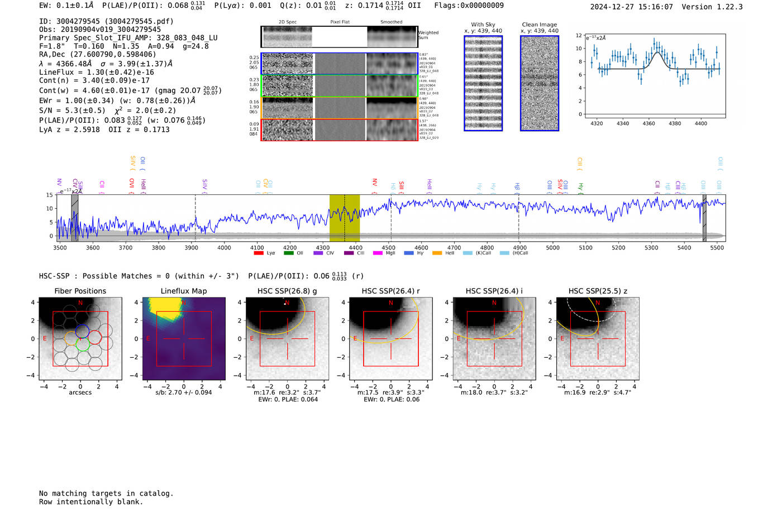
Task: Select the Weighted Sum 2D spectrum strip
Action: pyautogui.click(x=339, y=36)
